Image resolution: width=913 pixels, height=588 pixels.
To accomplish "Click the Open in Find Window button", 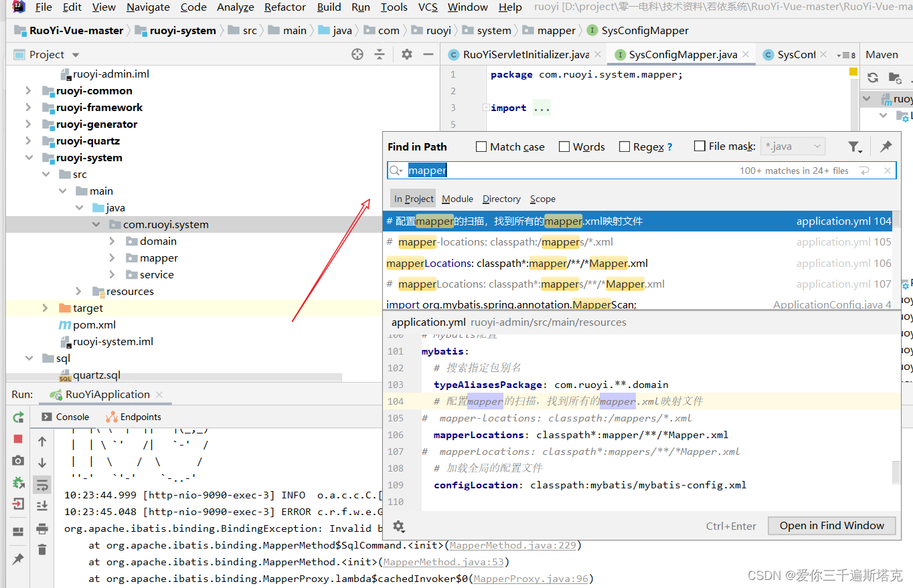I will (831, 526).
